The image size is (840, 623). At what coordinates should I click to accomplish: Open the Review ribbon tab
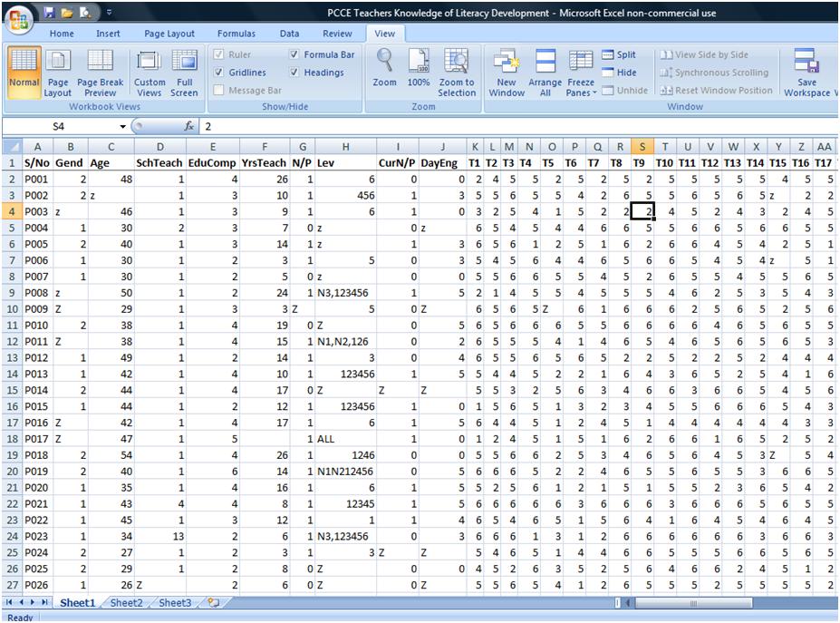(x=337, y=34)
